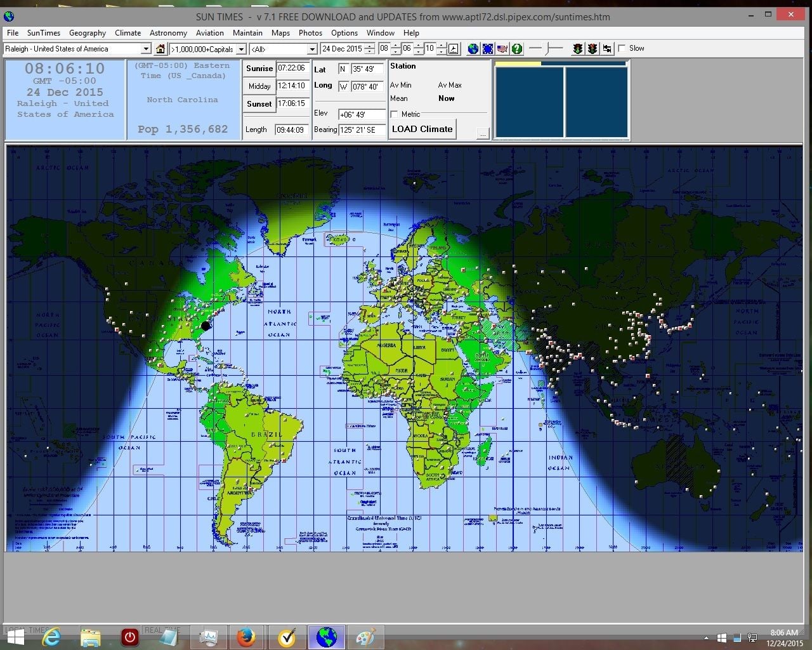Open the Astronomy menu
Screen dimensions: 812x650
pos(168,33)
